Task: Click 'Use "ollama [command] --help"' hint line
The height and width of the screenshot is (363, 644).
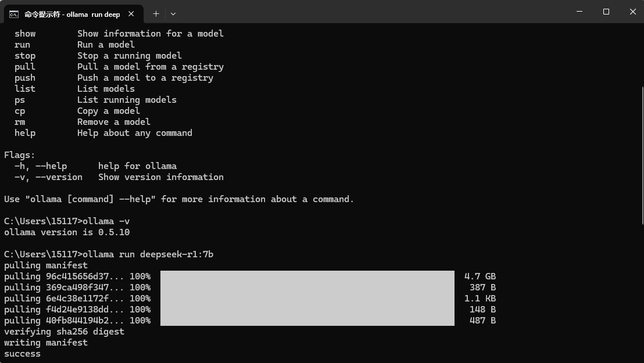Action: coord(179,199)
